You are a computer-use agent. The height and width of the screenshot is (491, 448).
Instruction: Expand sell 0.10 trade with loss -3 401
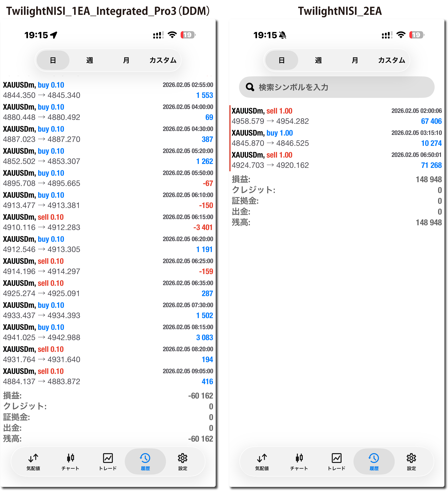[x=108, y=222]
